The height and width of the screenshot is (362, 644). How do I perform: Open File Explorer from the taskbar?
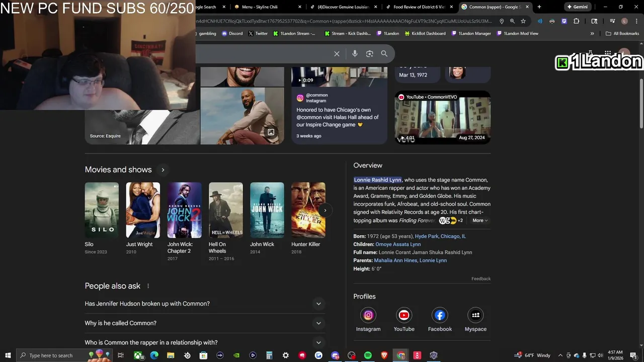click(x=171, y=355)
